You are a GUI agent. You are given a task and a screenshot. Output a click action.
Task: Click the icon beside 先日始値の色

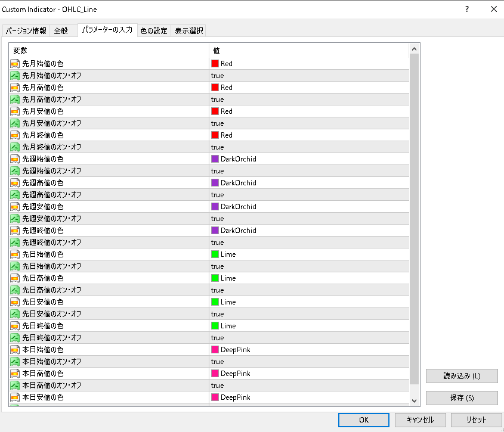15,254
